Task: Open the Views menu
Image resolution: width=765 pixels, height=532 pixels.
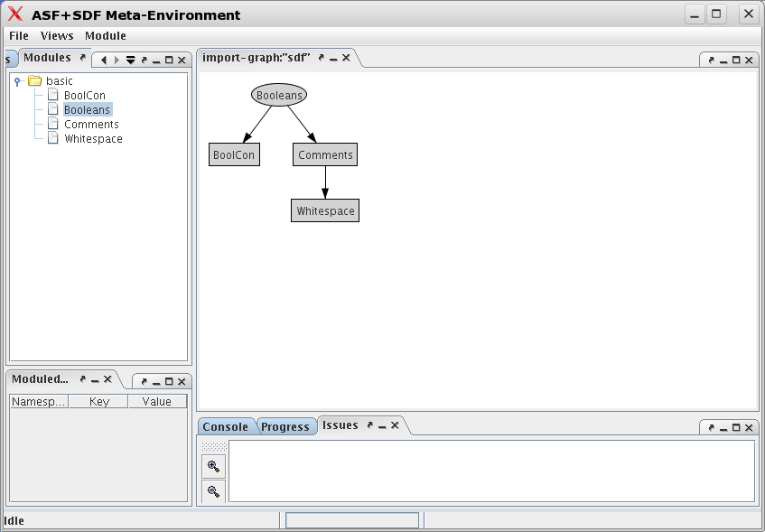Action: pos(57,36)
